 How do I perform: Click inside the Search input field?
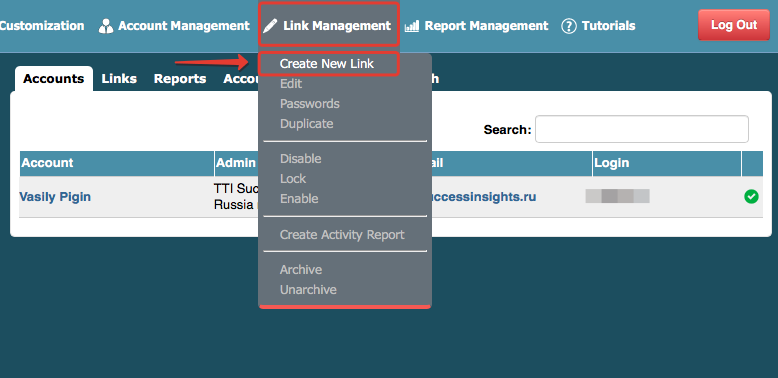pos(642,129)
